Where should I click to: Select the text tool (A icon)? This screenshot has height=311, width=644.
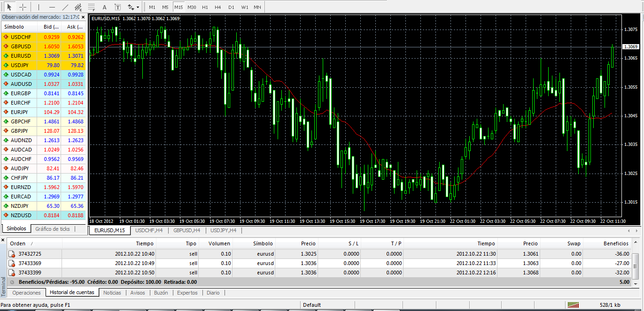tap(104, 7)
